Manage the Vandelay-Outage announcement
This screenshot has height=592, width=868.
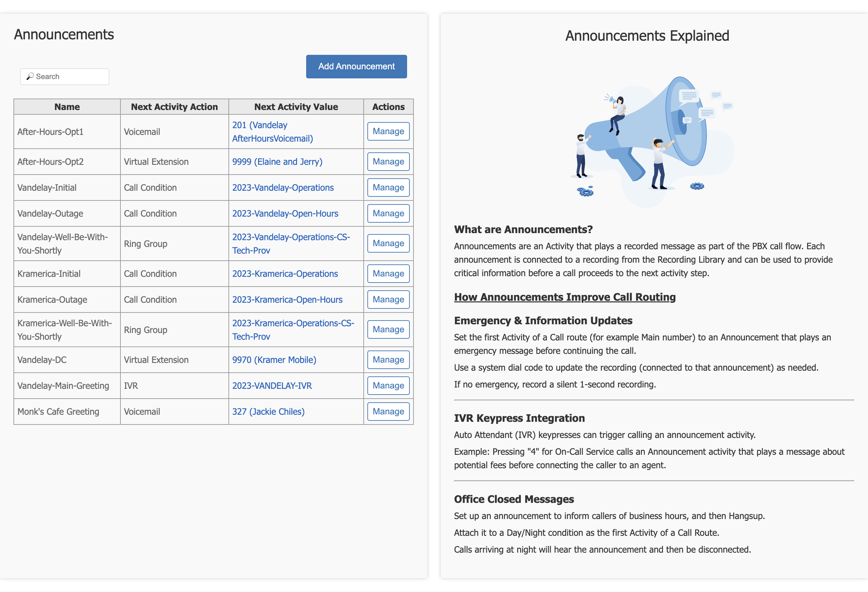[x=388, y=213]
